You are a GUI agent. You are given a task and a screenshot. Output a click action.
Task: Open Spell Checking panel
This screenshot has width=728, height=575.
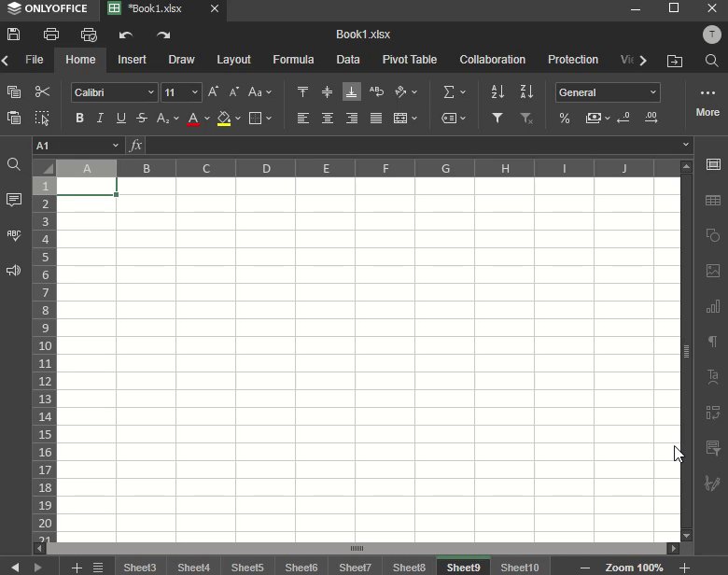point(14,235)
